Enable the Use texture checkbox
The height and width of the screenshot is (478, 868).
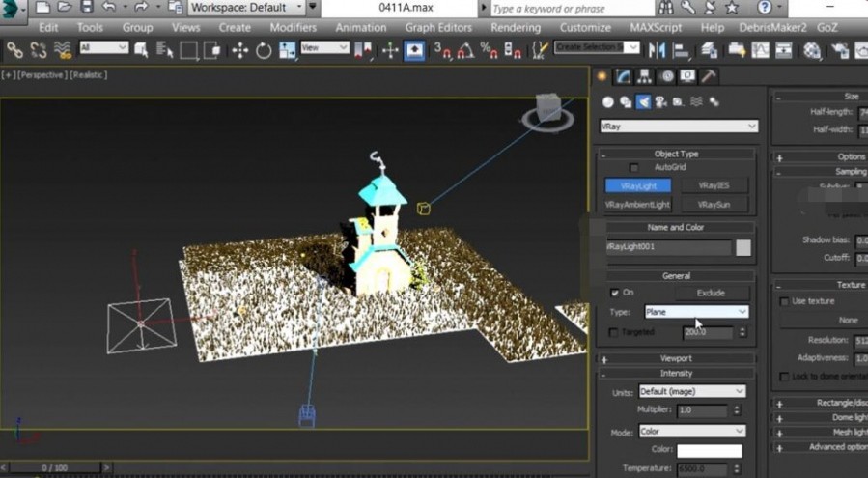[x=784, y=301]
